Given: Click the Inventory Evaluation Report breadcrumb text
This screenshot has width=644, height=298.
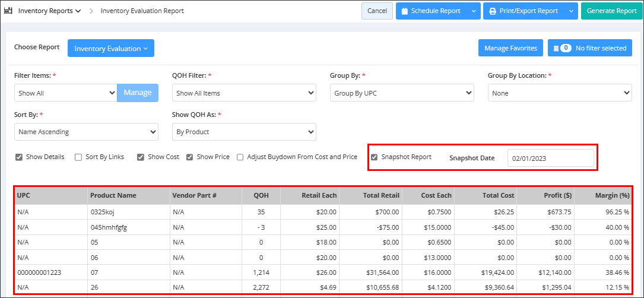Looking at the screenshot, I should point(142,11).
